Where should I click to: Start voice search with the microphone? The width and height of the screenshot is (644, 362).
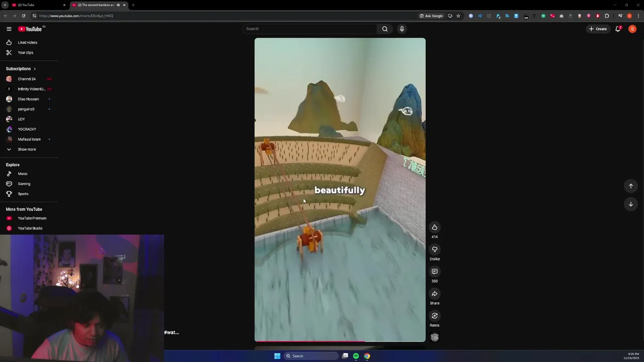click(x=402, y=29)
